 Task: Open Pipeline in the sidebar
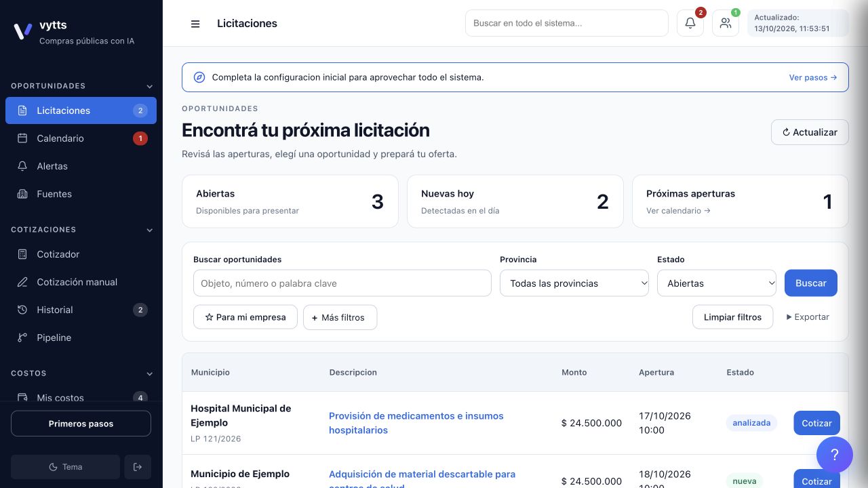click(81, 338)
